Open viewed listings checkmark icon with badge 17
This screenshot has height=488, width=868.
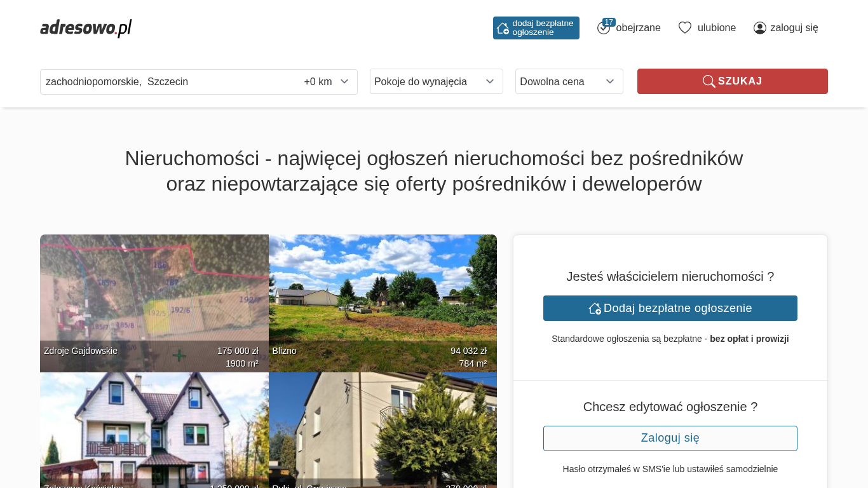pyautogui.click(x=604, y=28)
